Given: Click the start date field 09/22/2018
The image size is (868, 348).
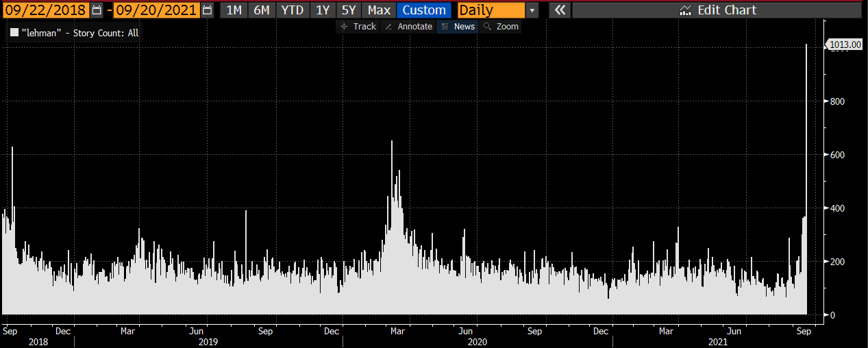Looking at the screenshot, I should pos(46,10).
